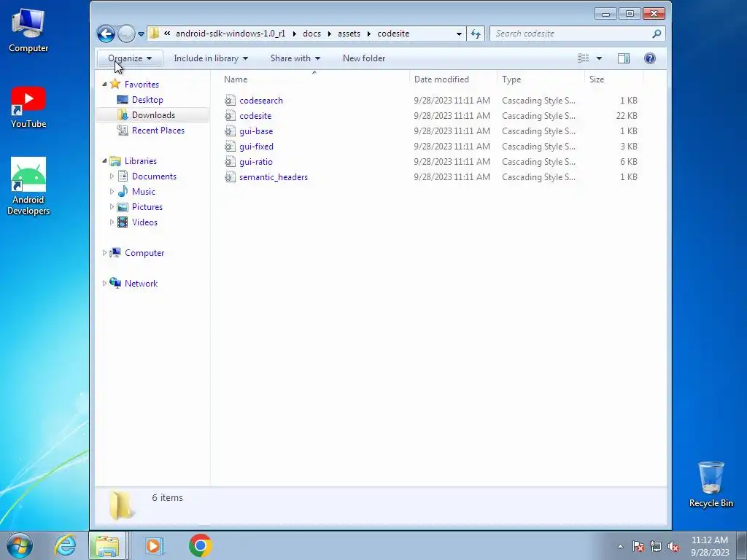
Task: Click the 22 KB size cell
Action: [x=627, y=116]
